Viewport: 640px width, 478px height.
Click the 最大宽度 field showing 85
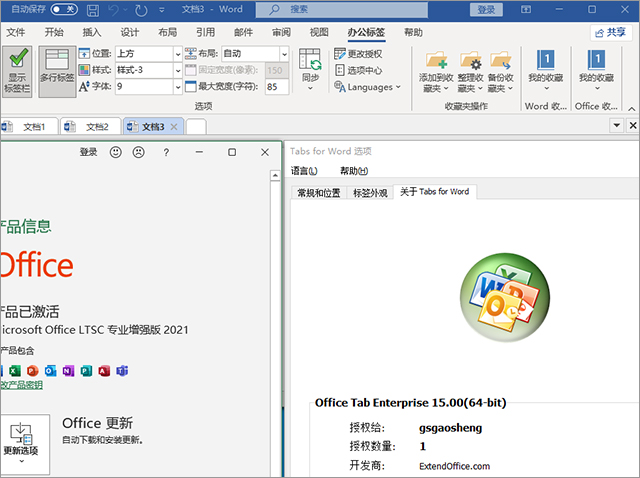(x=277, y=87)
